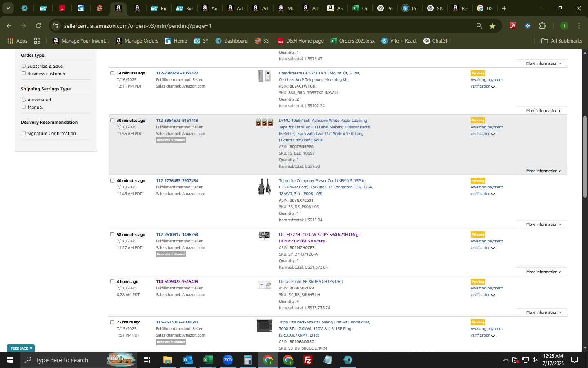Image resolution: width=588 pixels, height=368 pixels.
Task: Select the checkbox for order 112-2989238-7039422
Action: point(112,73)
